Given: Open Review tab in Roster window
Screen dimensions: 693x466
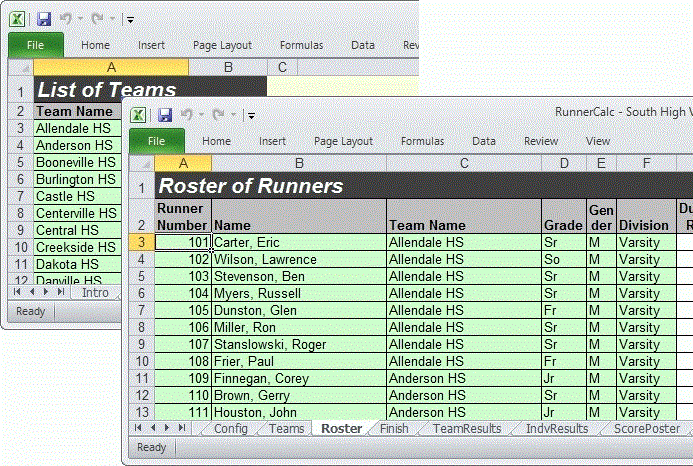Looking at the screenshot, I should coord(541,141).
